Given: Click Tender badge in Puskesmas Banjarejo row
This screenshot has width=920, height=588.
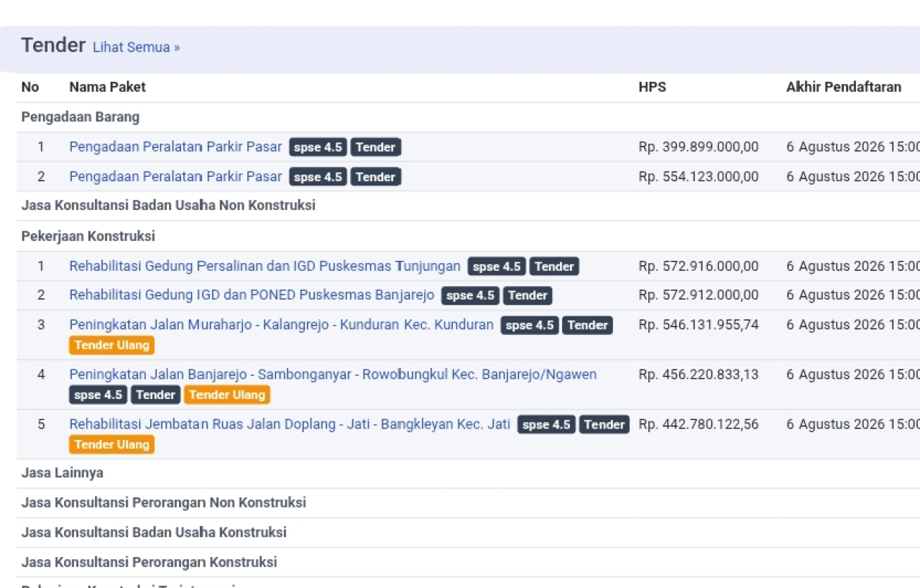Looking at the screenshot, I should coord(528,295).
